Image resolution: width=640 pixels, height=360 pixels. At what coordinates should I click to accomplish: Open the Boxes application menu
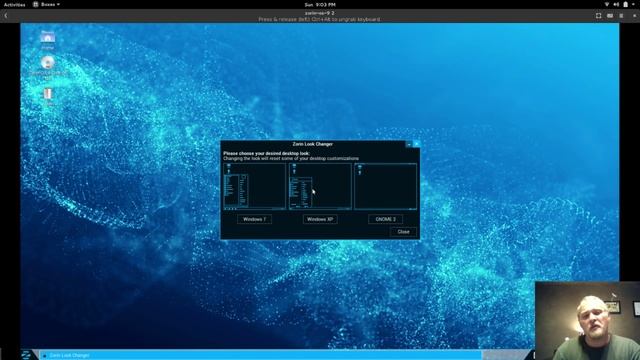pyautogui.click(x=47, y=4)
